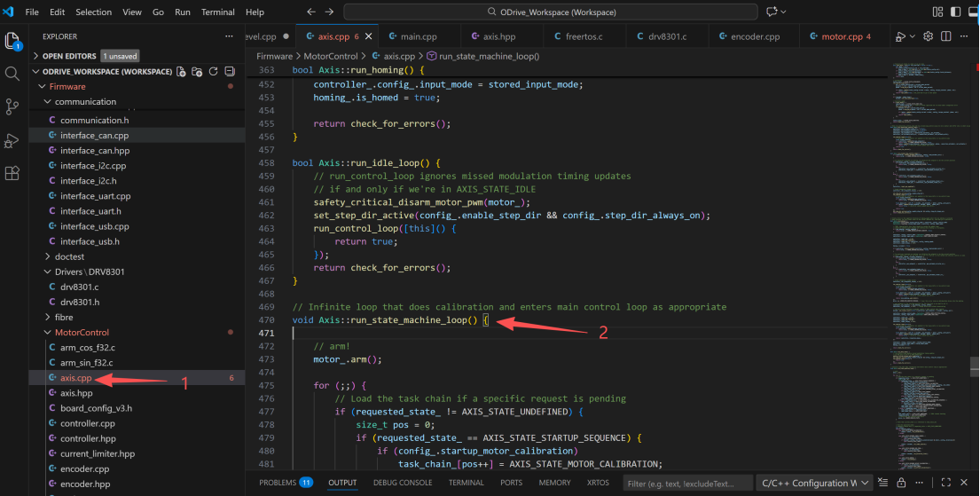
Task: Click the VS Code logo icon
Action: (x=8, y=12)
